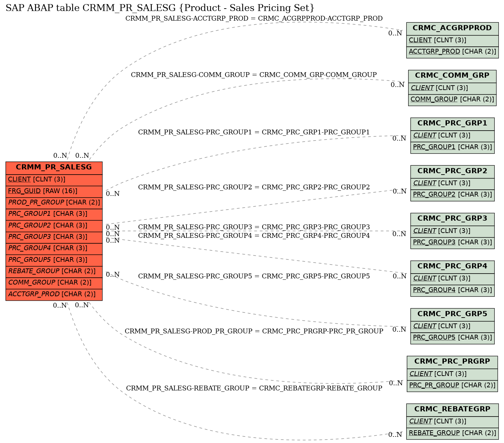Viewport: 504px width, 443px height.
Task: Click PRC_GROUP5 field in CRMC_PRC_GRP5
Action: (452, 338)
